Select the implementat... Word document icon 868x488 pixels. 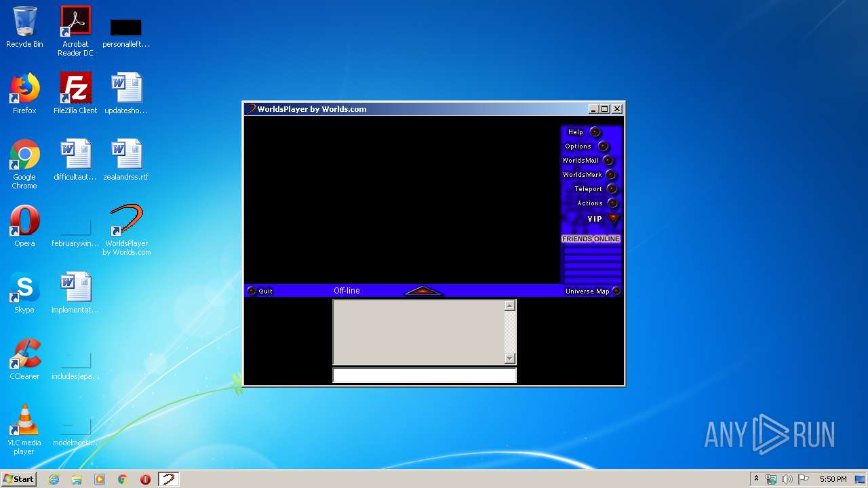[75, 293]
